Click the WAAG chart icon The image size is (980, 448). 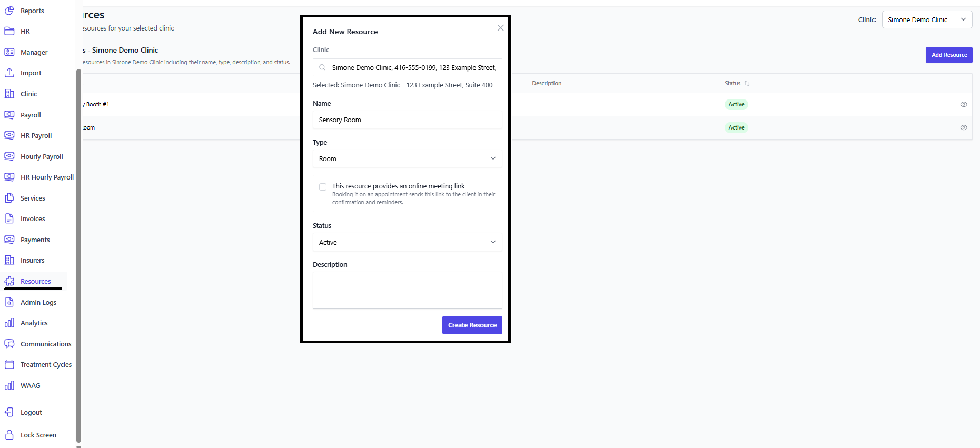coord(9,385)
